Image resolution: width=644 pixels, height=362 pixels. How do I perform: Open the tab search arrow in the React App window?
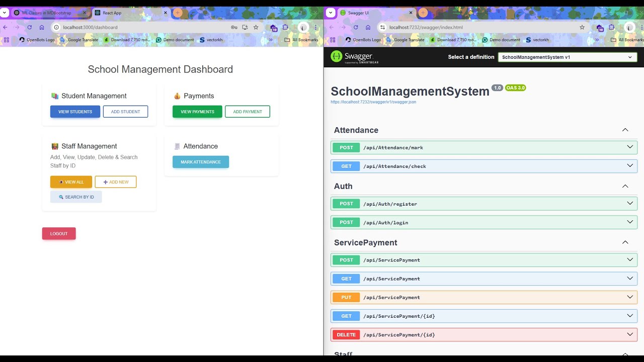point(5,13)
